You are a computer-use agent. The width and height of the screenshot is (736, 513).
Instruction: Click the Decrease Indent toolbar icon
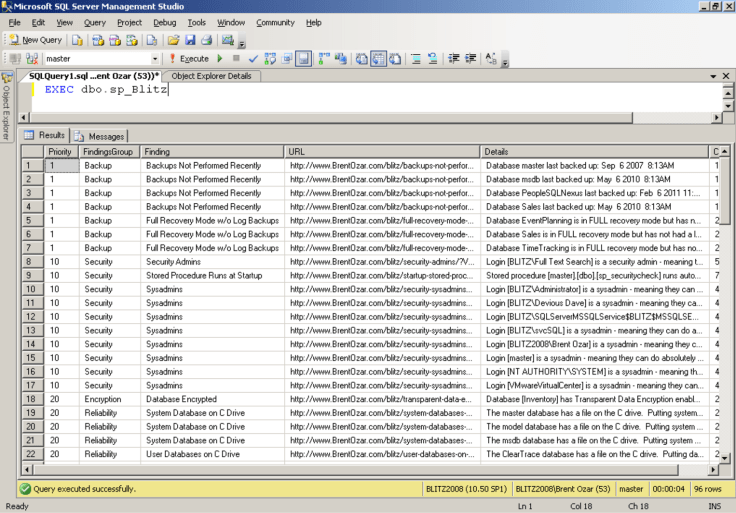click(454, 59)
